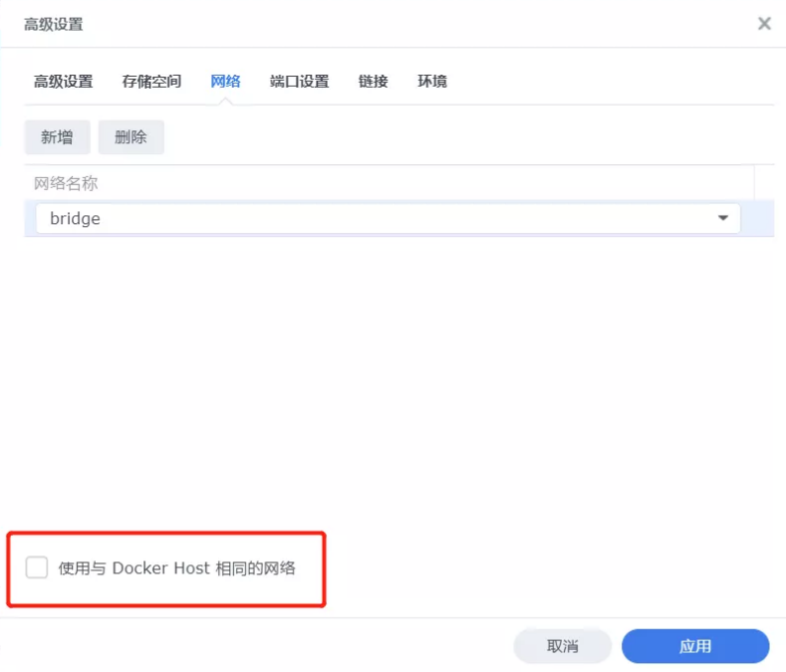Viewport: 786px width, 672px height.
Task: Switch to the 链接 tab
Action: click(x=373, y=82)
